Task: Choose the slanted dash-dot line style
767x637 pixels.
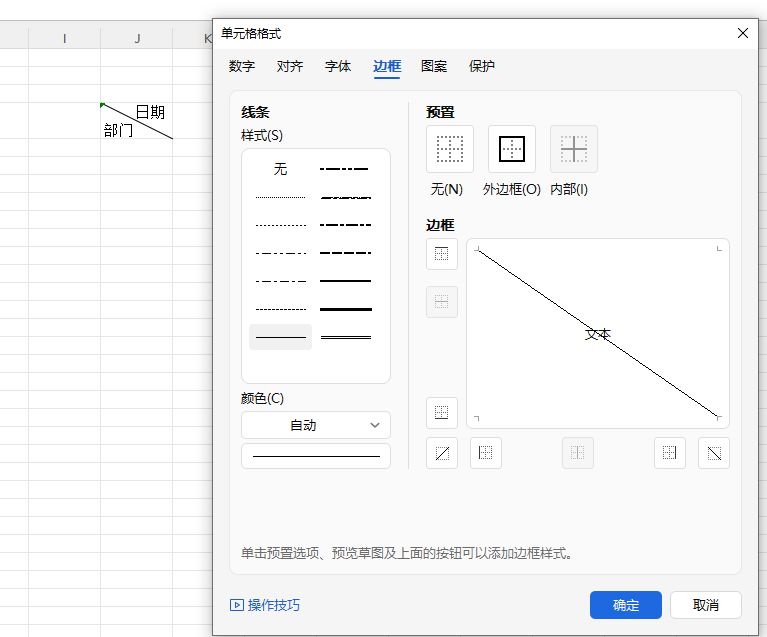Action: point(345,197)
